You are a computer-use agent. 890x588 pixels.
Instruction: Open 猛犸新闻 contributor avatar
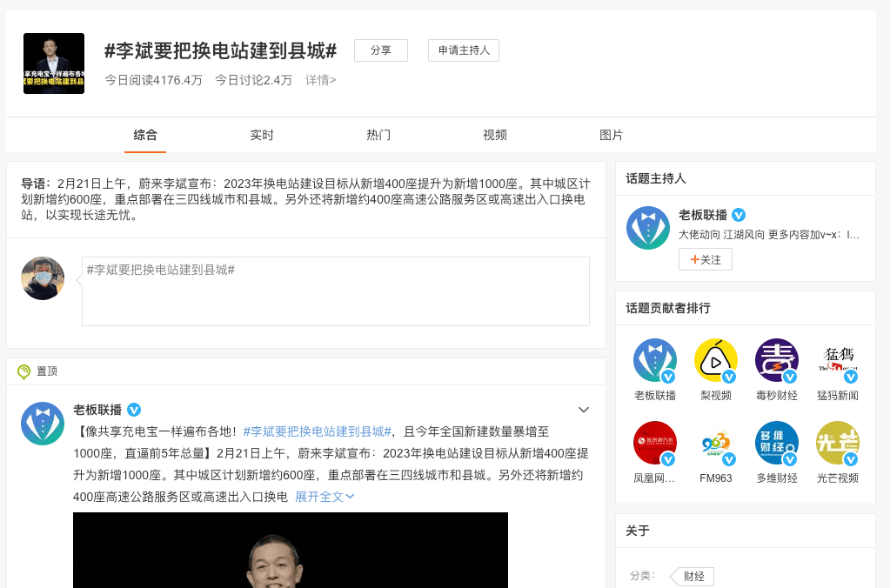[838, 360]
